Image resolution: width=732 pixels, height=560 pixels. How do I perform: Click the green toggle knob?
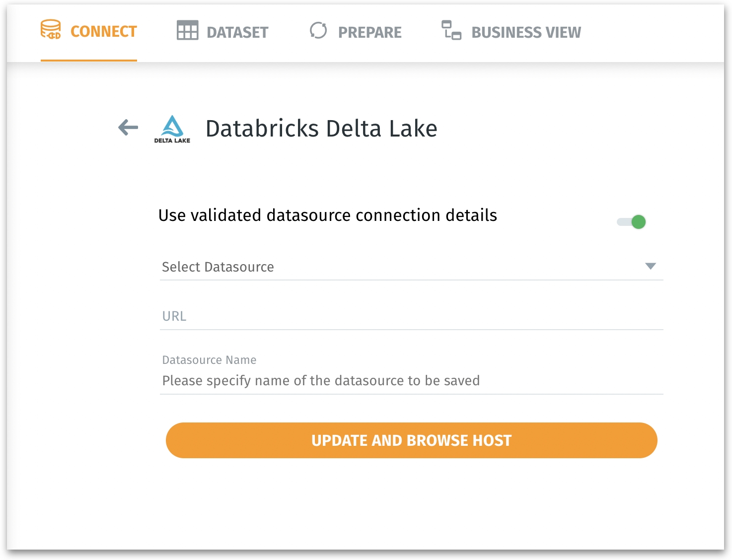click(639, 222)
